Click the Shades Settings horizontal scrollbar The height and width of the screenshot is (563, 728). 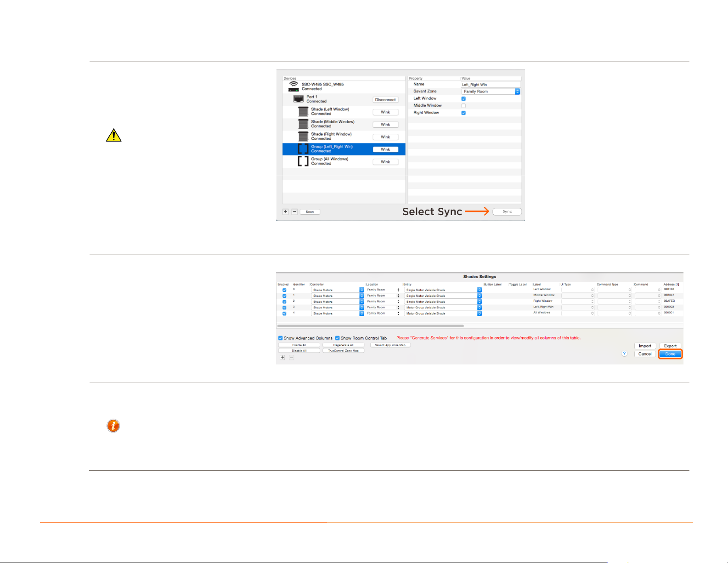point(370,326)
